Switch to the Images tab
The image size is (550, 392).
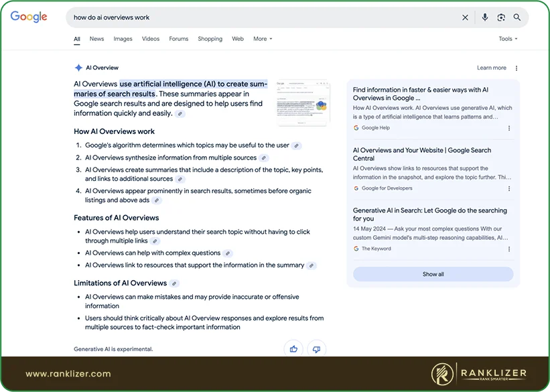(x=123, y=39)
